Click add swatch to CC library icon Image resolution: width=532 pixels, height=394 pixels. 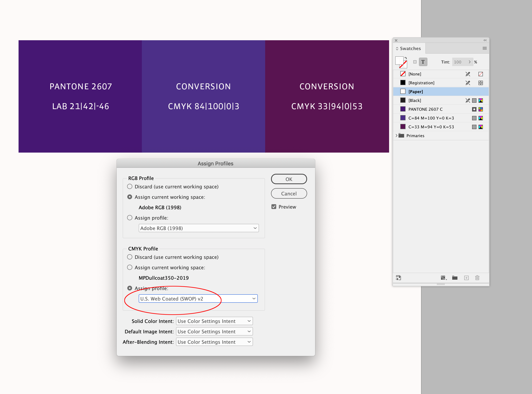tap(398, 278)
